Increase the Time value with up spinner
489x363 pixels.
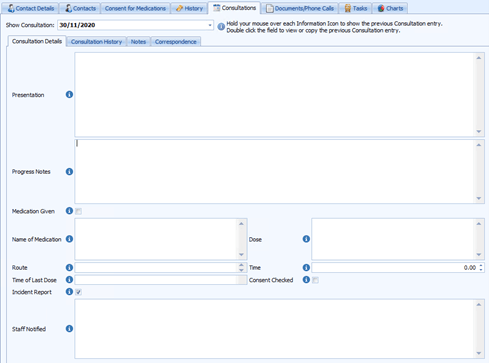(x=481, y=266)
